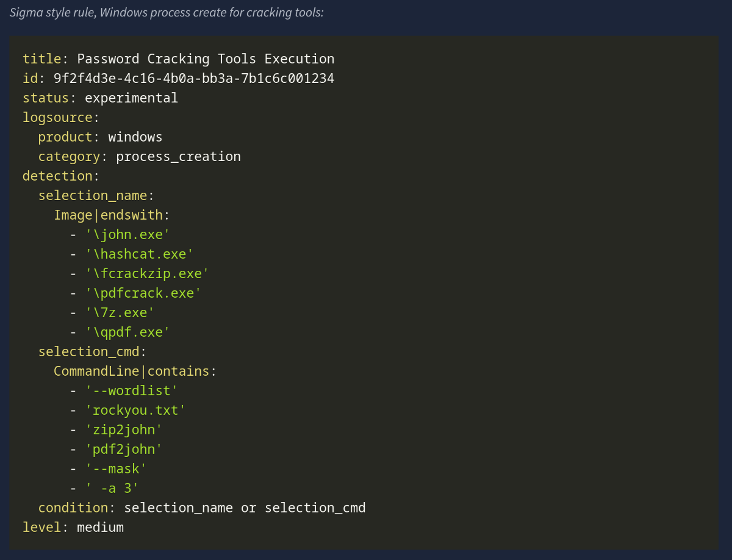Click the rule title 'Password Cracking Tools Execution'
Screen dimensions: 732x560
[206, 59]
